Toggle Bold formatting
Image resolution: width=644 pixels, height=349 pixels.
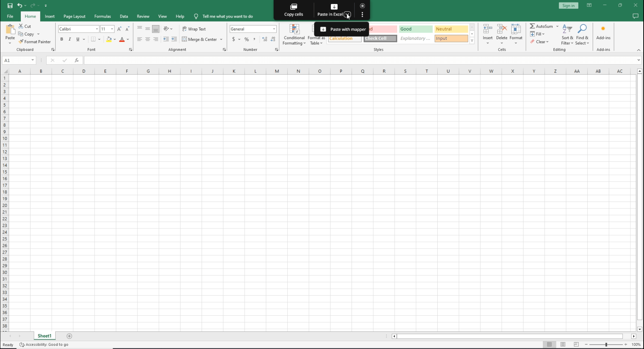[x=62, y=39]
